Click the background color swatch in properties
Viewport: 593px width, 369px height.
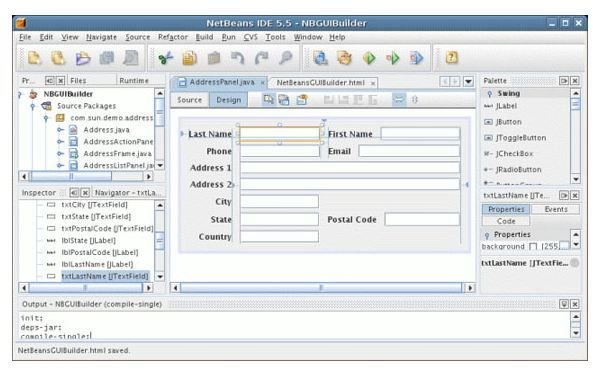click(533, 247)
